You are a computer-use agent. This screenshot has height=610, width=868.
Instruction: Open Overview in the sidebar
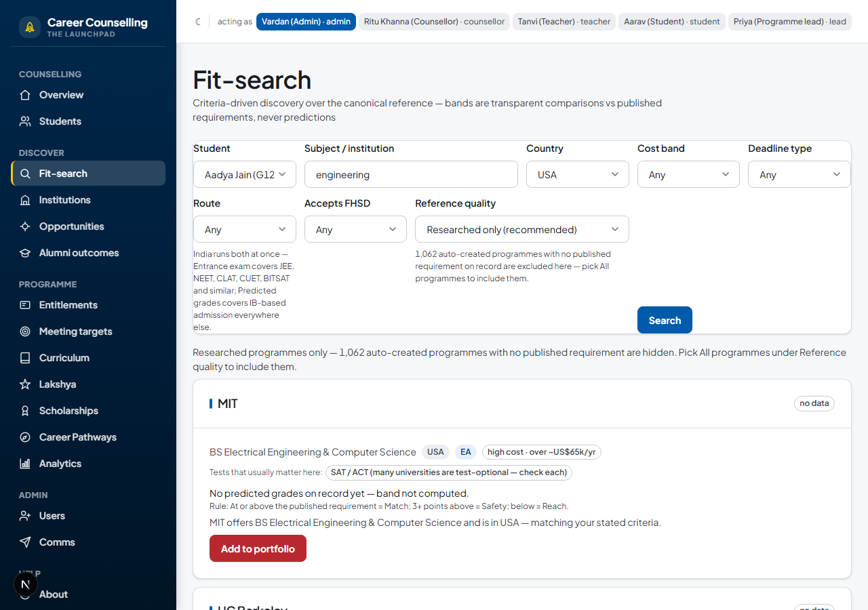click(88, 95)
